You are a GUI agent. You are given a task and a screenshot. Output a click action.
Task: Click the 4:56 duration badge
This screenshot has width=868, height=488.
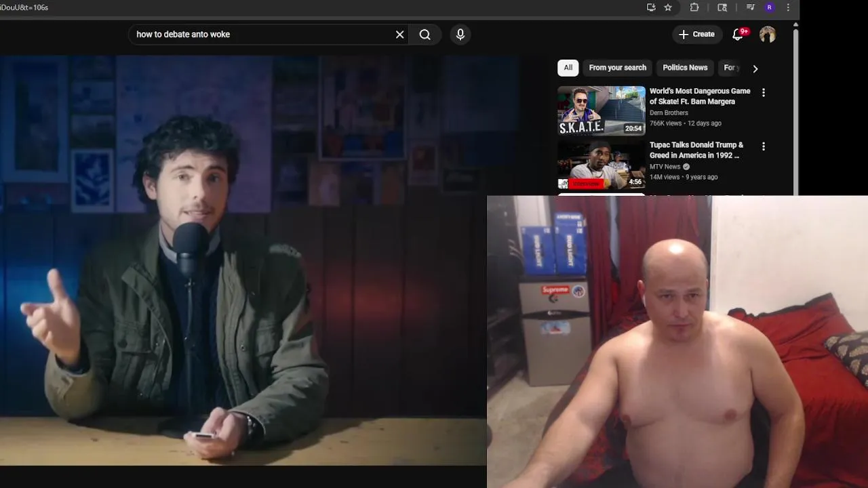[x=635, y=182]
